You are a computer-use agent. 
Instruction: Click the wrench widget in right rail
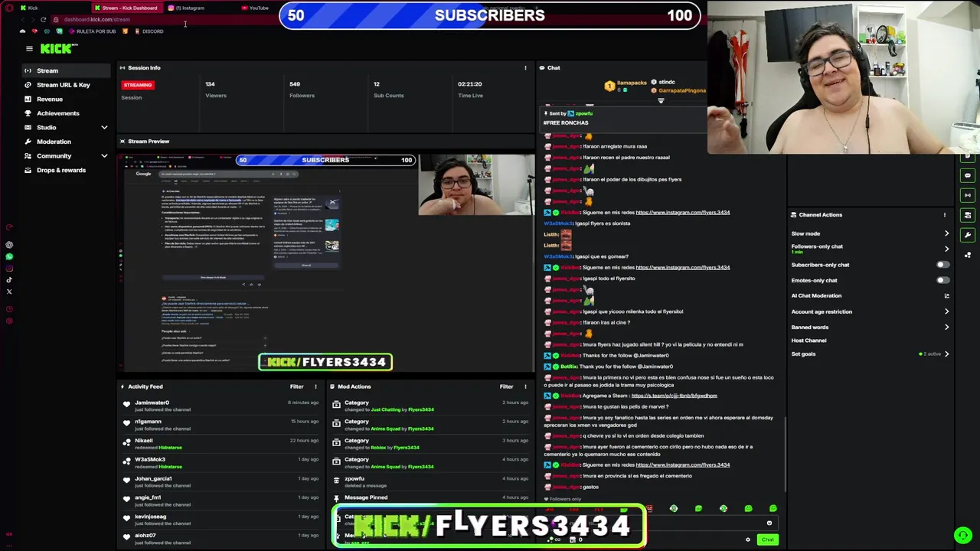click(968, 235)
